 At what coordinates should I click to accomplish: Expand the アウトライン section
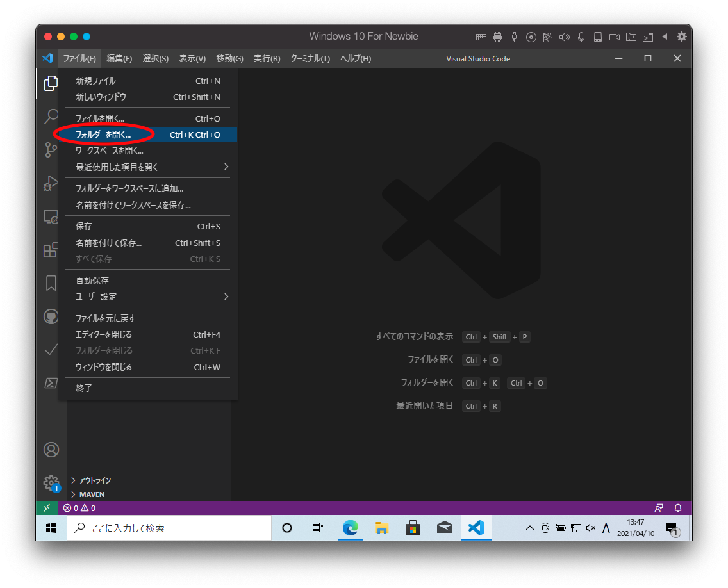pyautogui.click(x=149, y=480)
